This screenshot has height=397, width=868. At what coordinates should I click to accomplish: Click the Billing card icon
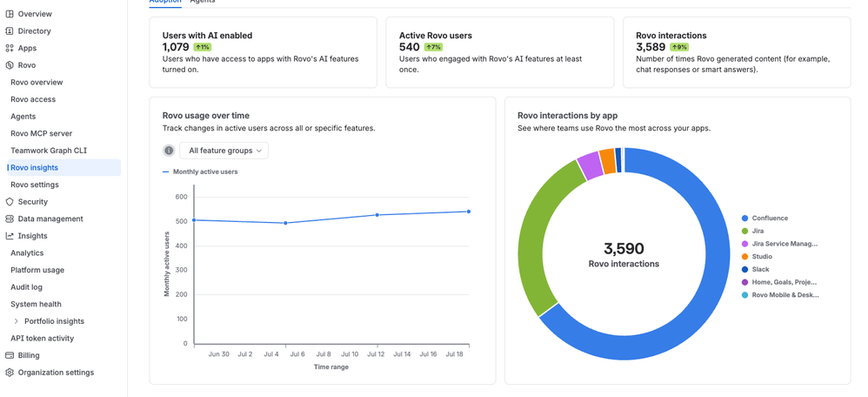pyautogui.click(x=10, y=355)
